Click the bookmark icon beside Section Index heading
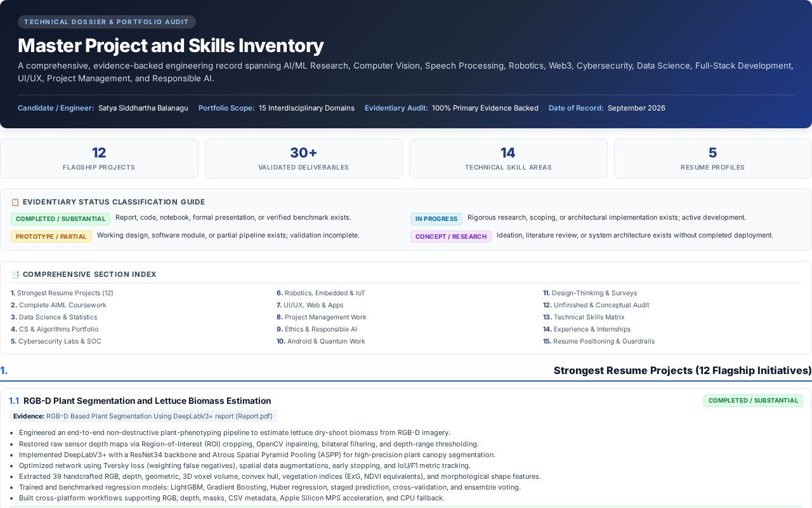Image resolution: width=812 pixels, height=508 pixels. tap(15, 274)
